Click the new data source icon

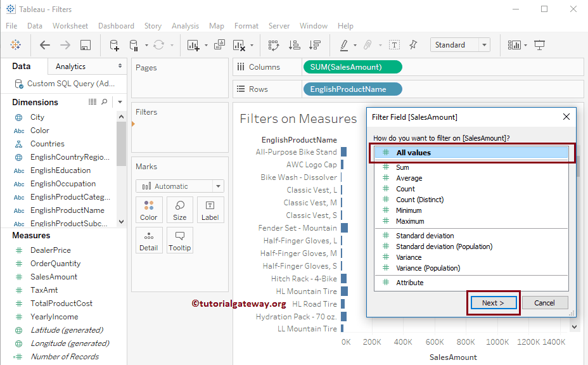point(114,45)
